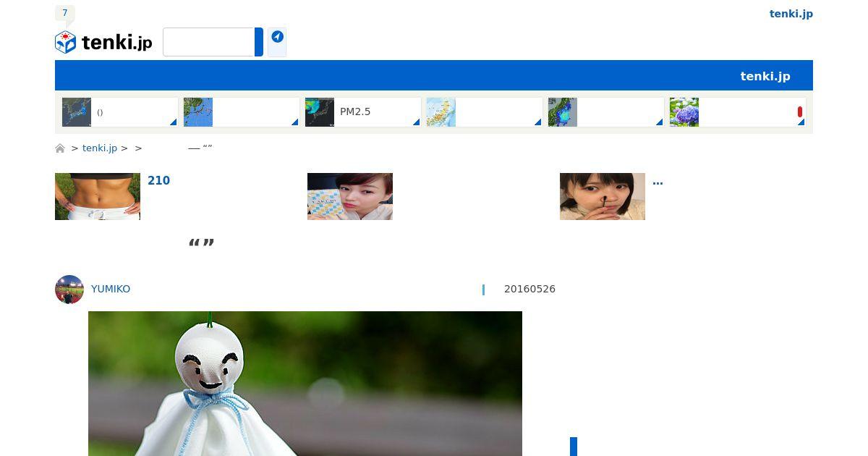Open the girl with finger on lips thumbnail
Screen dimensions: 868x456
pos(603,196)
